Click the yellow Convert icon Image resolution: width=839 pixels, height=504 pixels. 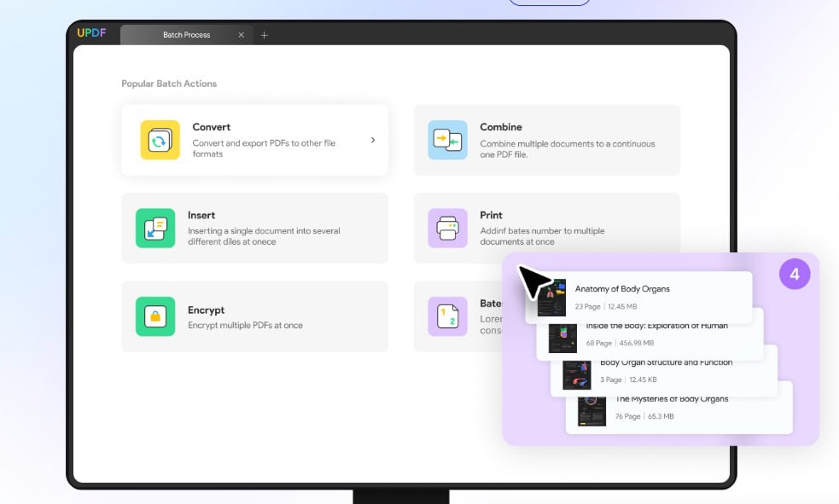(x=160, y=140)
